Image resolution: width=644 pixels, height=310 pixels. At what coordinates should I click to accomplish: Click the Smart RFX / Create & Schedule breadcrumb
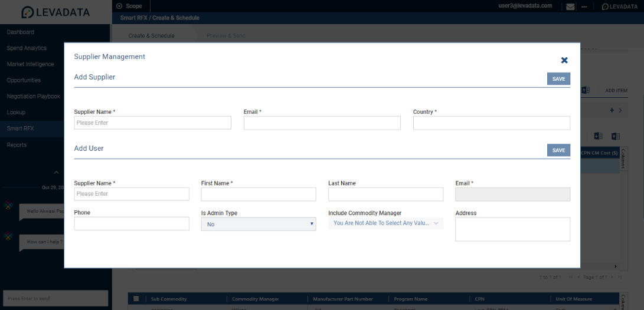(x=160, y=18)
